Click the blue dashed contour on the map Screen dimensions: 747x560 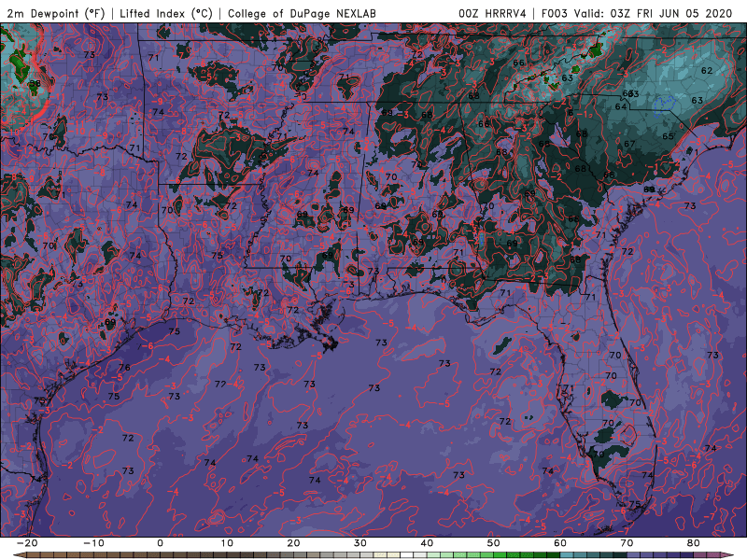coord(665,105)
